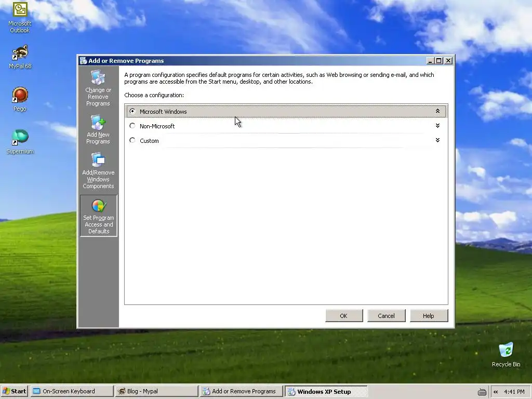
Task: Click the 4:41 PM clock
Action: point(514,392)
